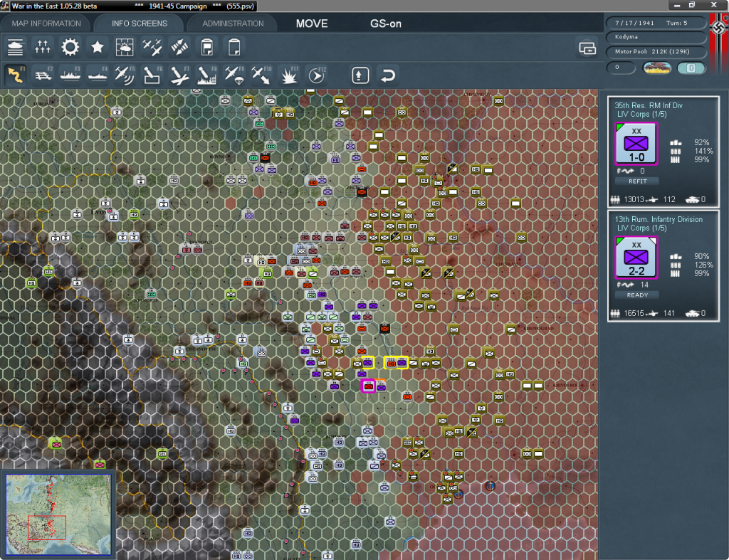Open the air doctrine planes icon
This screenshot has height=560, width=729.
[x=152, y=47]
